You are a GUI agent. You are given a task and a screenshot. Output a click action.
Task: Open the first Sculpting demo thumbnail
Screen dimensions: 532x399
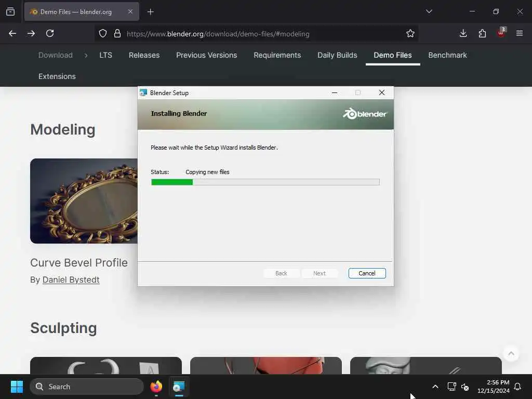[106, 365]
